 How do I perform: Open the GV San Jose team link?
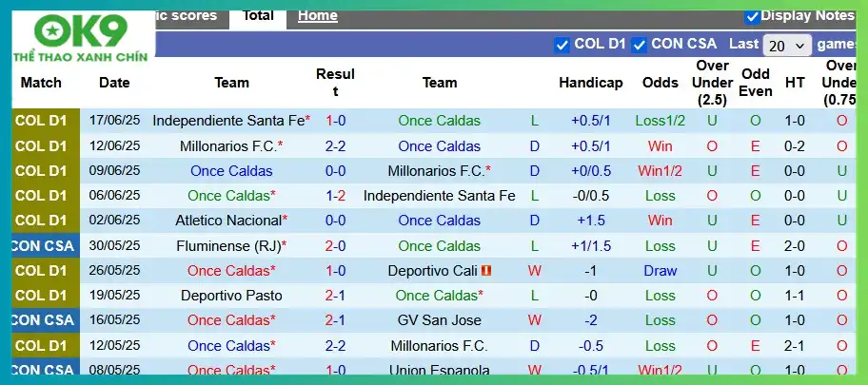(439, 320)
